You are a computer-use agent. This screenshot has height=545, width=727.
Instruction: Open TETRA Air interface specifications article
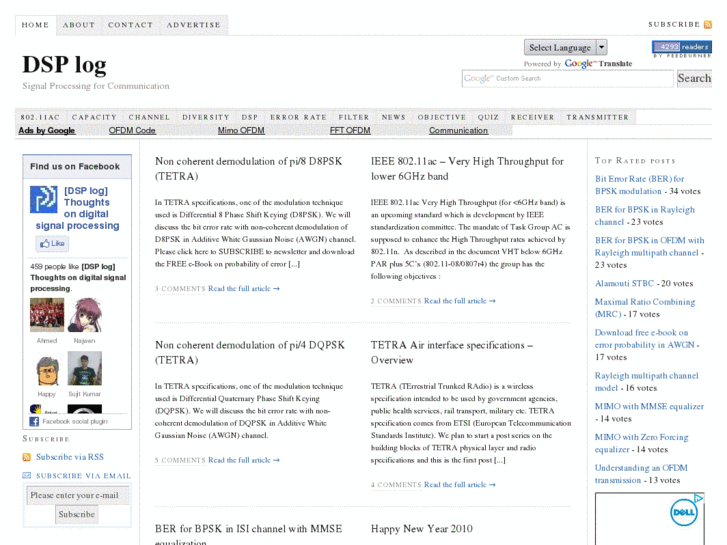pyautogui.click(x=452, y=353)
